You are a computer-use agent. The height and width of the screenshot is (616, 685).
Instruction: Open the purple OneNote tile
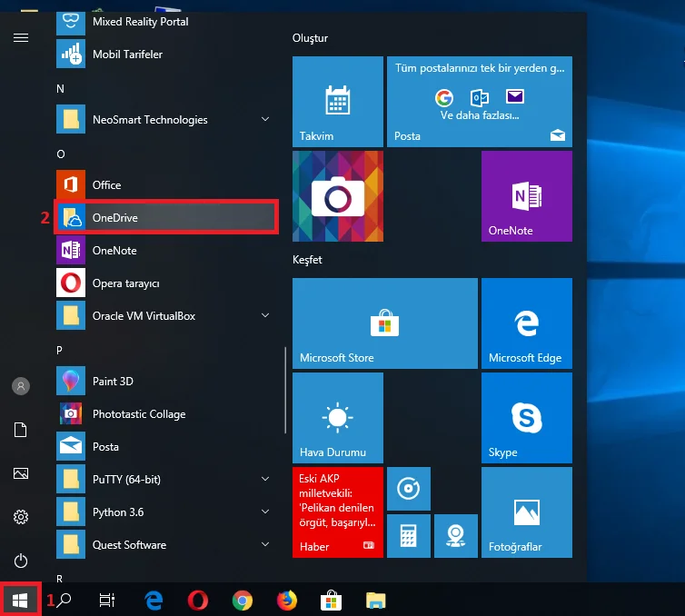[x=526, y=196]
